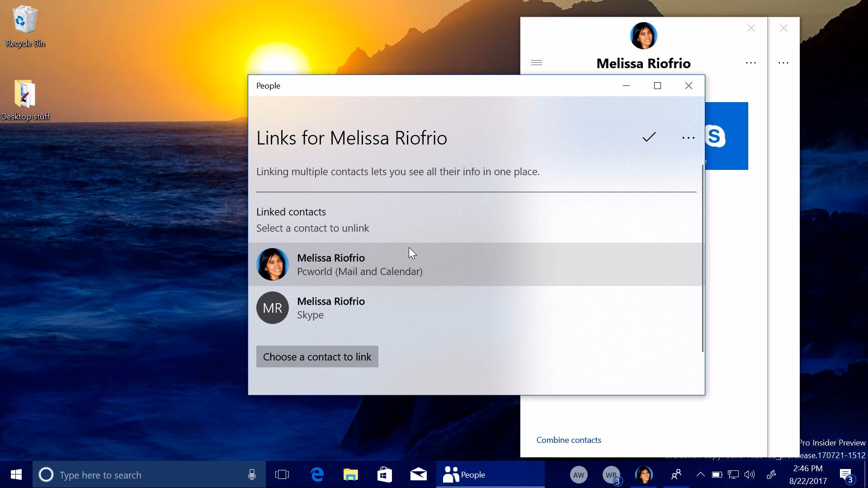Image resolution: width=868 pixels, height=488 pixels.
Task: Close the rightmost background panel
Action: tap(783, 28)
